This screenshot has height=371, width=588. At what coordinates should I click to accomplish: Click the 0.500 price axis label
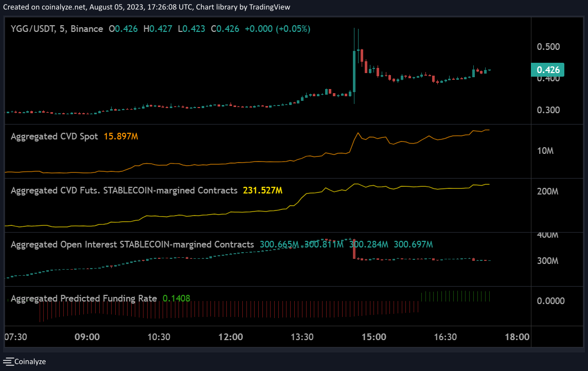(x=548, y=47)
